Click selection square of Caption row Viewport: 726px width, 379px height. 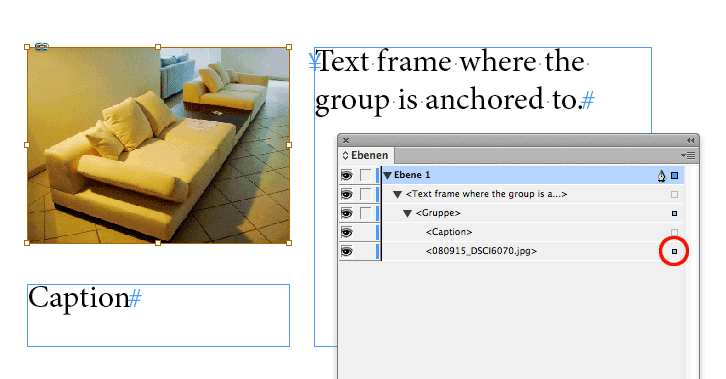pyautogui.click(x=675, y=232)
